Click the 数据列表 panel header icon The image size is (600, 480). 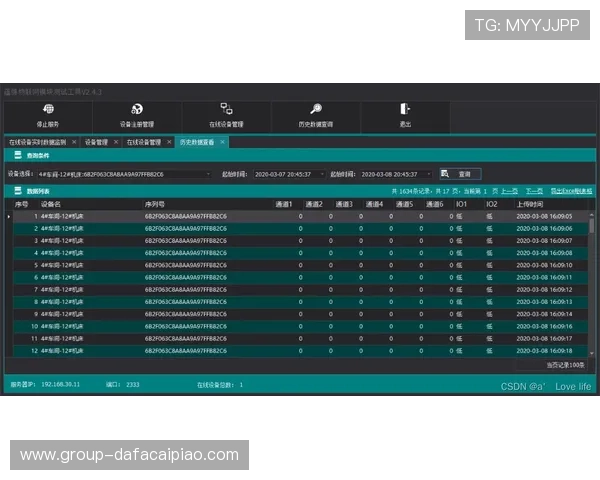(x=18, y=191)
